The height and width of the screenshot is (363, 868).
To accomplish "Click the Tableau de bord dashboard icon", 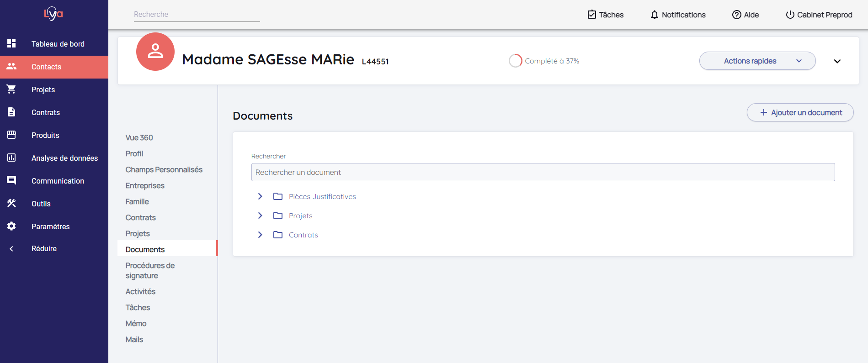I will tap(11, 43).
